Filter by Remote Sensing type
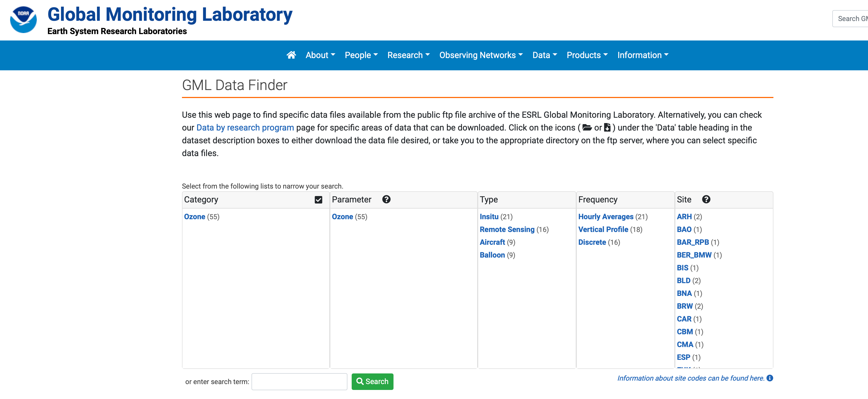 507,230
